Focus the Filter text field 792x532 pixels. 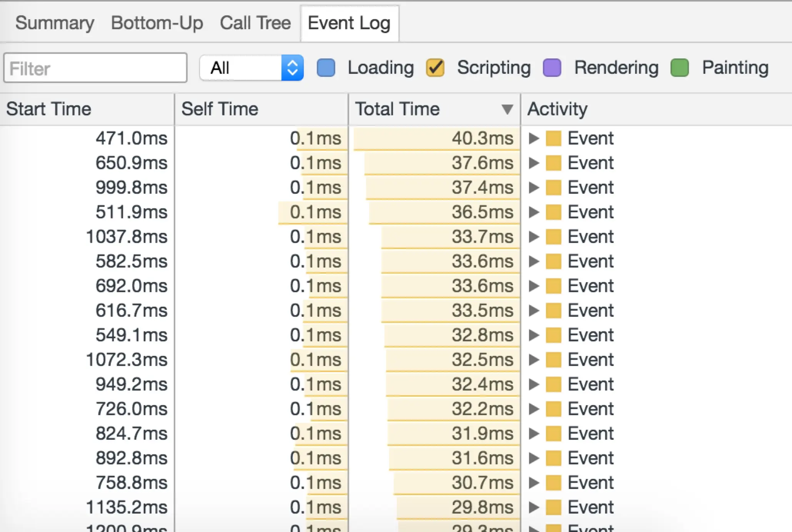click(x=95, y=68)
